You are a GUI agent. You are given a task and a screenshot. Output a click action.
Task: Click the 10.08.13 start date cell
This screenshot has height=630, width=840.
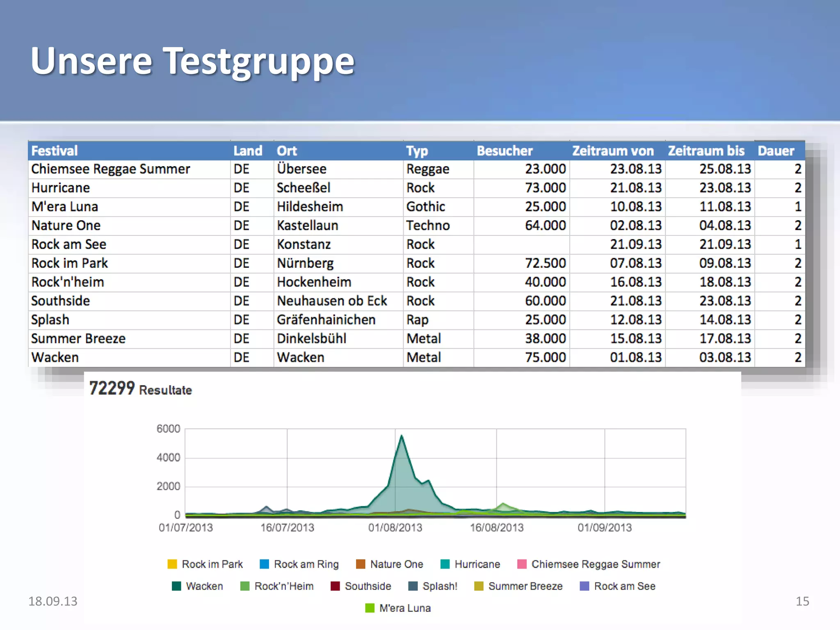[x=617, y=207]
